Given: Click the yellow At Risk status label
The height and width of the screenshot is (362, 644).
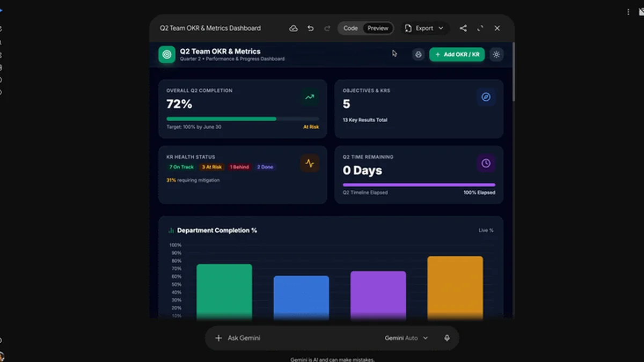Looking at the screenshot, I should tap(311, 127).
